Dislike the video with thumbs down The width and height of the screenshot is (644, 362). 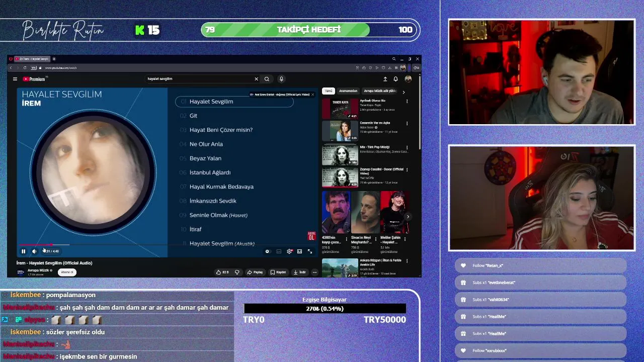[x=237, y=272]
